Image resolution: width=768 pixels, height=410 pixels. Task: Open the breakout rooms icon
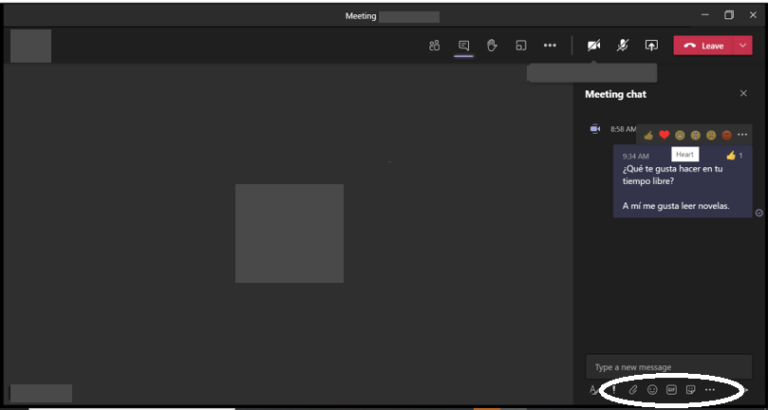click(521, 45)
